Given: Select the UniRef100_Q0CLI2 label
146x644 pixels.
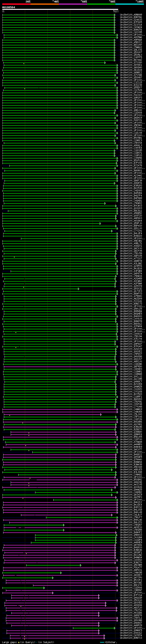Looking at the screenshot, I should (131, 376).
